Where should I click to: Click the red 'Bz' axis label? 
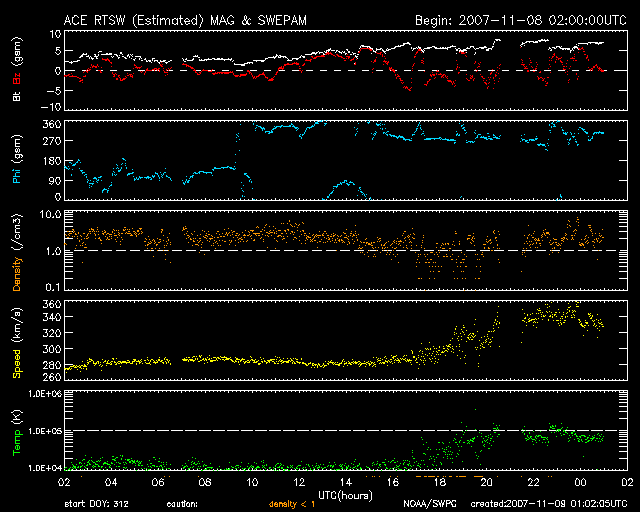(x=17, y=78)
